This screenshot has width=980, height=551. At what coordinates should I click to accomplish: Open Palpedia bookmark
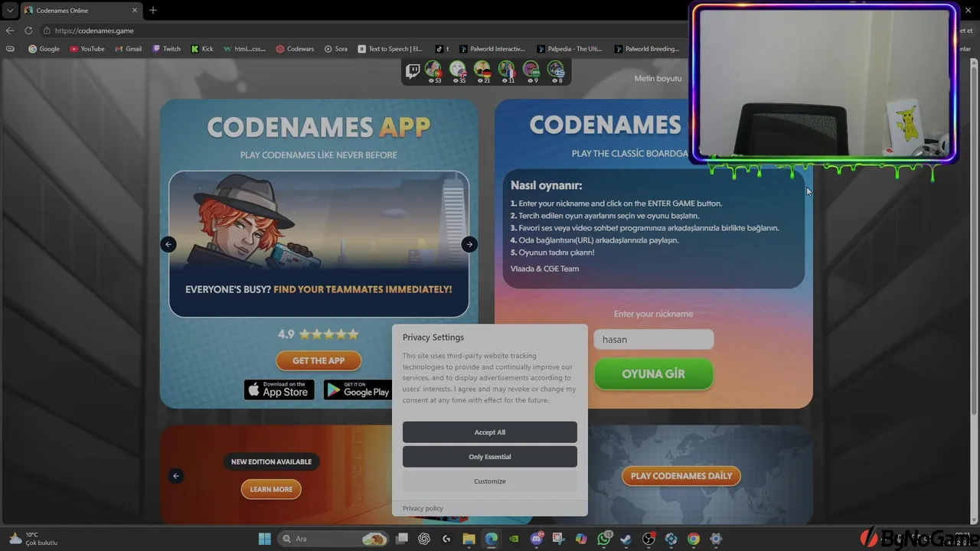(569, 49)
